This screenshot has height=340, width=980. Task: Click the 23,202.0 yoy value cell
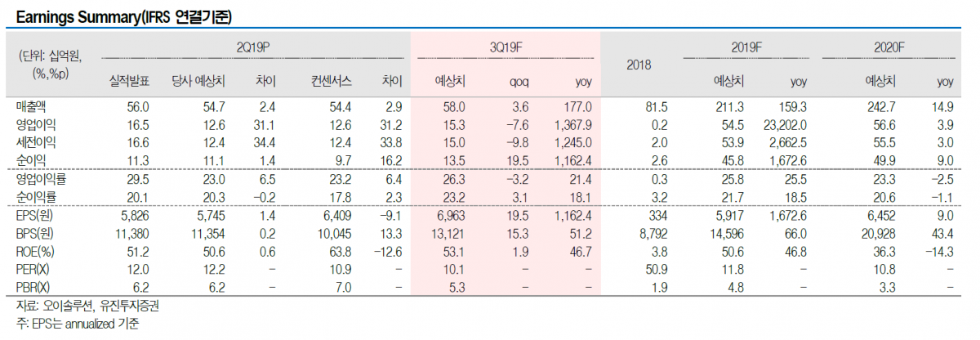coord(786,124)
